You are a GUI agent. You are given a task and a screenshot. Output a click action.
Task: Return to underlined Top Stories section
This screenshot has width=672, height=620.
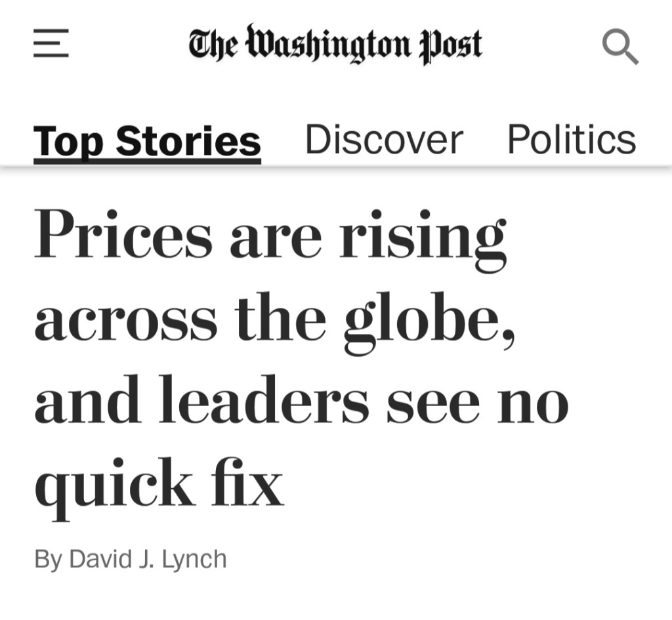click(147, 141)
